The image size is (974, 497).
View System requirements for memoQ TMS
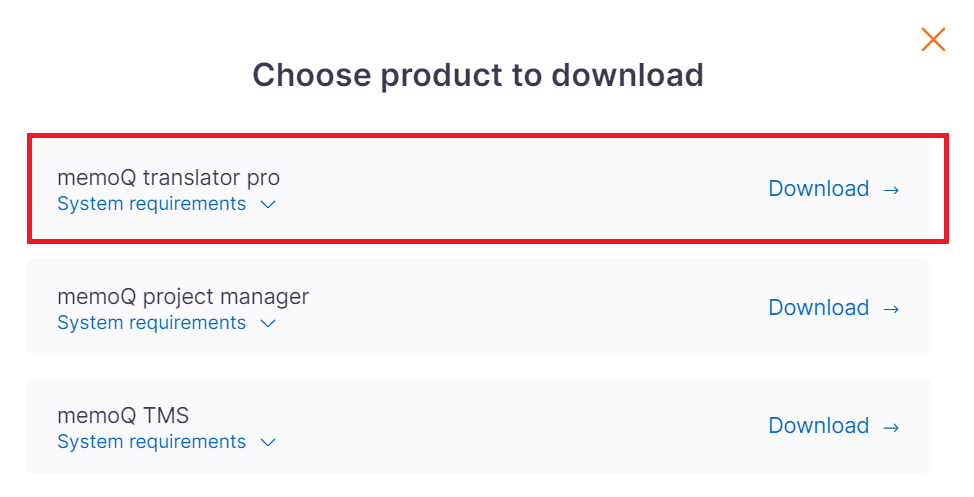click(x=151, y=442)
